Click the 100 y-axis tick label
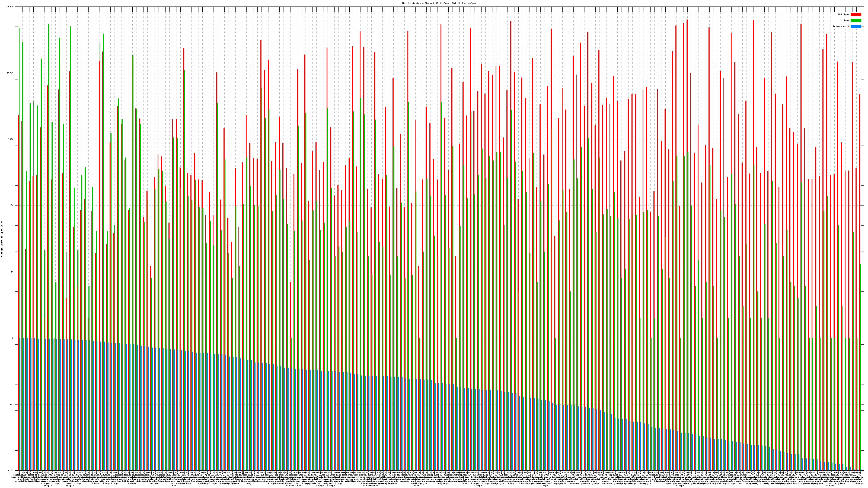 tap(12, 206)
